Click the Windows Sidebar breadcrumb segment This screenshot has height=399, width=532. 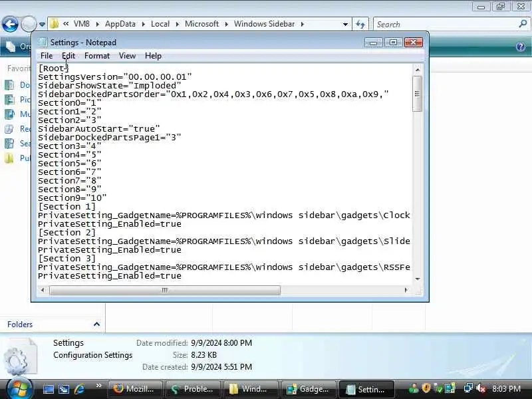coord(264,24)
